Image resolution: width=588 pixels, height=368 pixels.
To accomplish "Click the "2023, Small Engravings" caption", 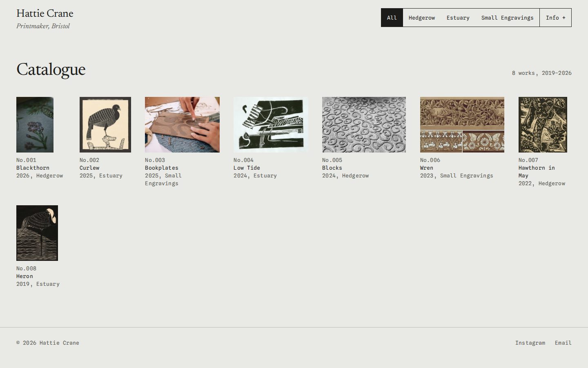I will click(x=457, y=175).
